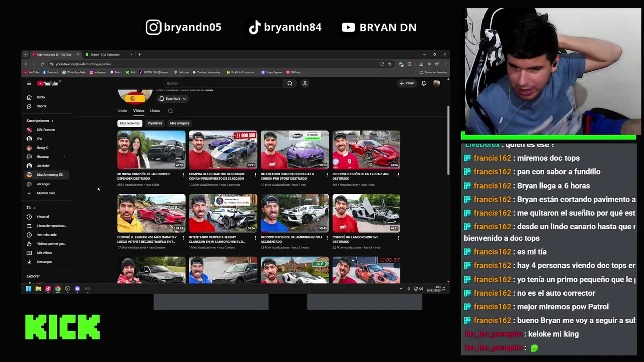Expand Mostrar más subscriptions
This screenshot has height=362, width=644.
[45, 193]
